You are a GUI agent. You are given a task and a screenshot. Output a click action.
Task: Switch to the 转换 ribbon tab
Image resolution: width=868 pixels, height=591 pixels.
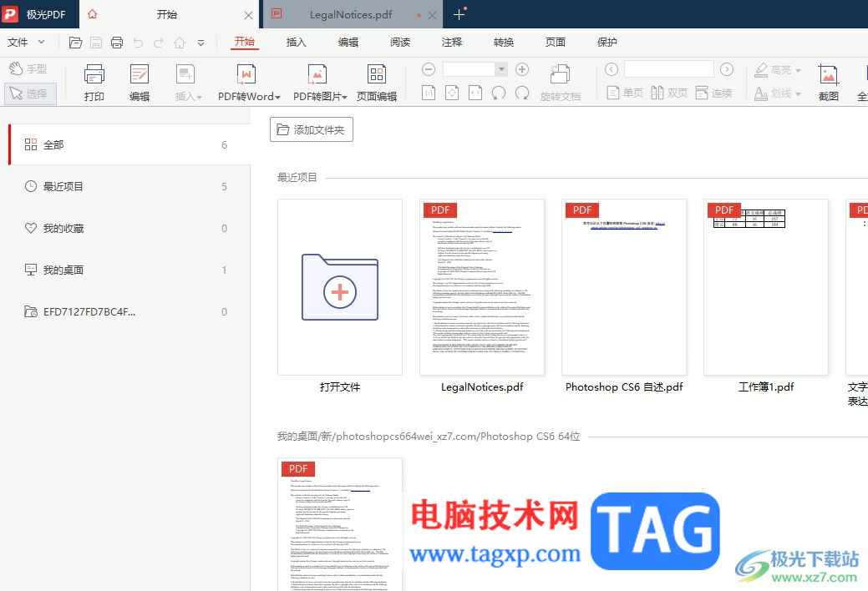504,42
